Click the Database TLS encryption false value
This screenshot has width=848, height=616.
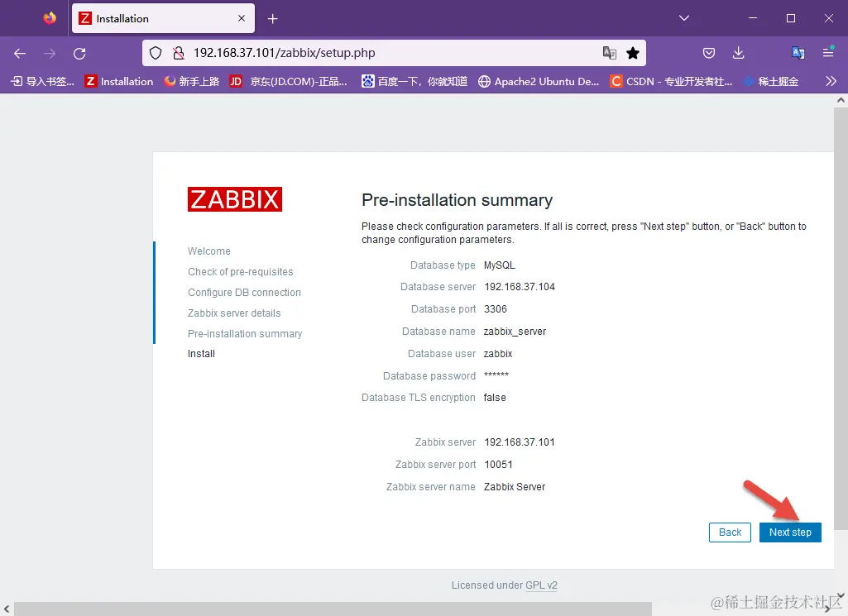coord(494,398)
